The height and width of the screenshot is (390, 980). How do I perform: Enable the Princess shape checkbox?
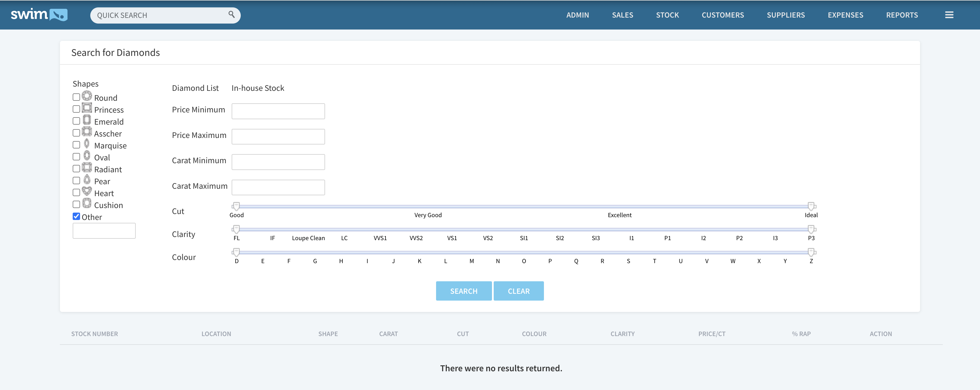pos(76,109)
